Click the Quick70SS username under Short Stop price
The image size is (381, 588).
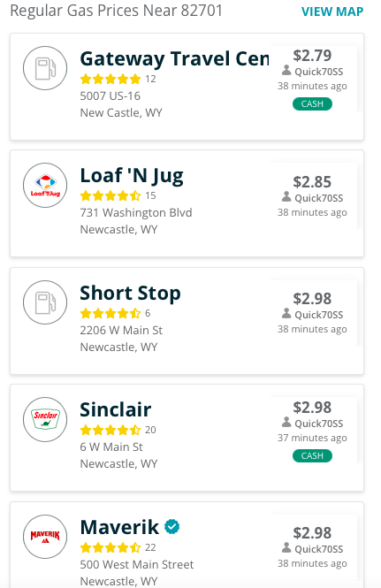[319, 315]
